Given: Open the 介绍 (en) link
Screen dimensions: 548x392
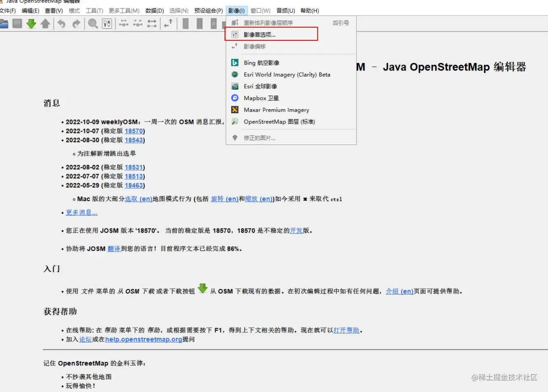Looking at the screenshot, I should tap(400, 291).
